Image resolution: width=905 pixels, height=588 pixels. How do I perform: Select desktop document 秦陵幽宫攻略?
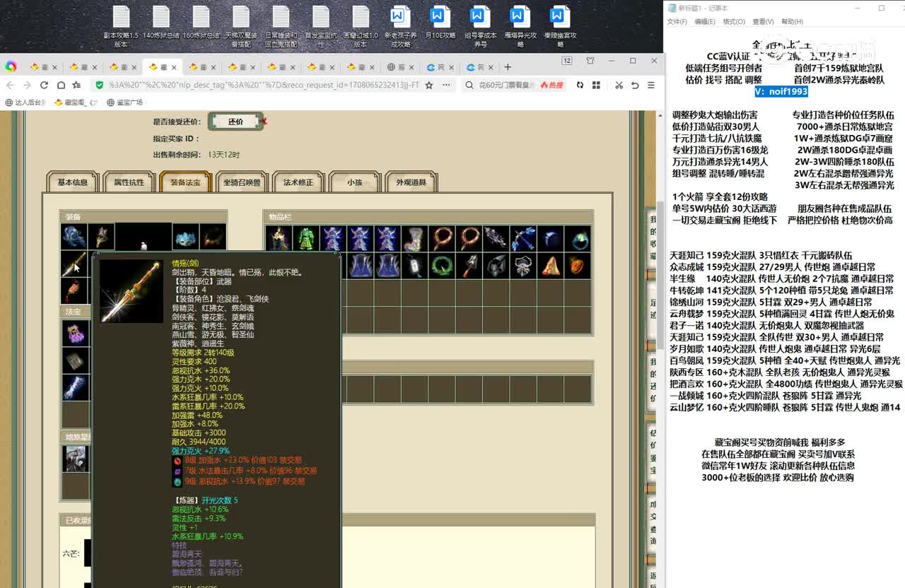(x=560, y=26)
